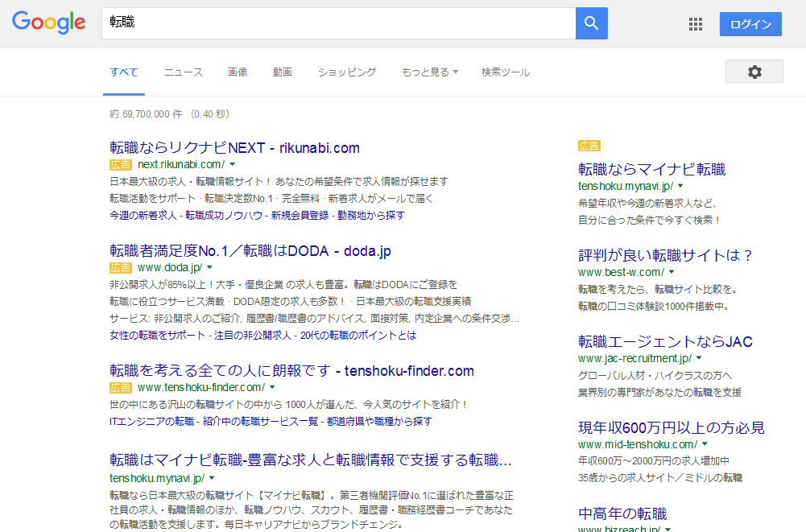Expand arrow beside www.tenshoku-finder.com URL
The image size is (806, 532).
pos(272,388)
